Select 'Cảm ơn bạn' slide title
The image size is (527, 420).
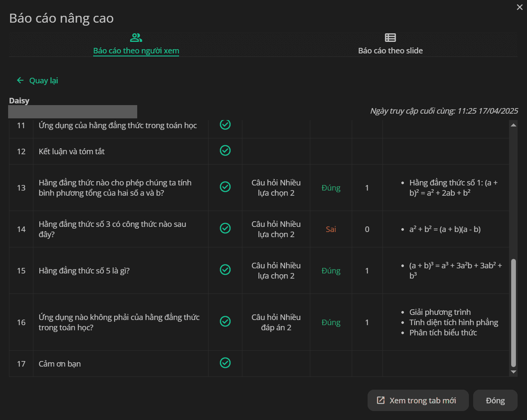coord(59,364)
